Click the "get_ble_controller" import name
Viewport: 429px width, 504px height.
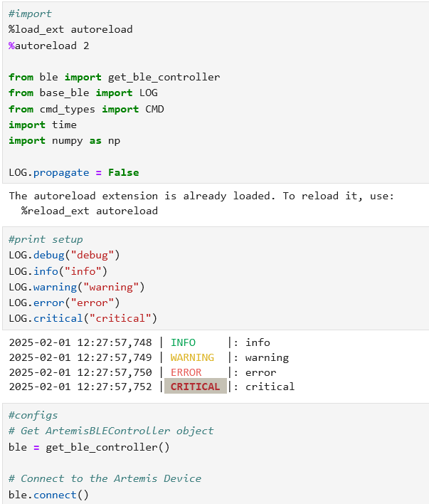(x=164, y=77)
